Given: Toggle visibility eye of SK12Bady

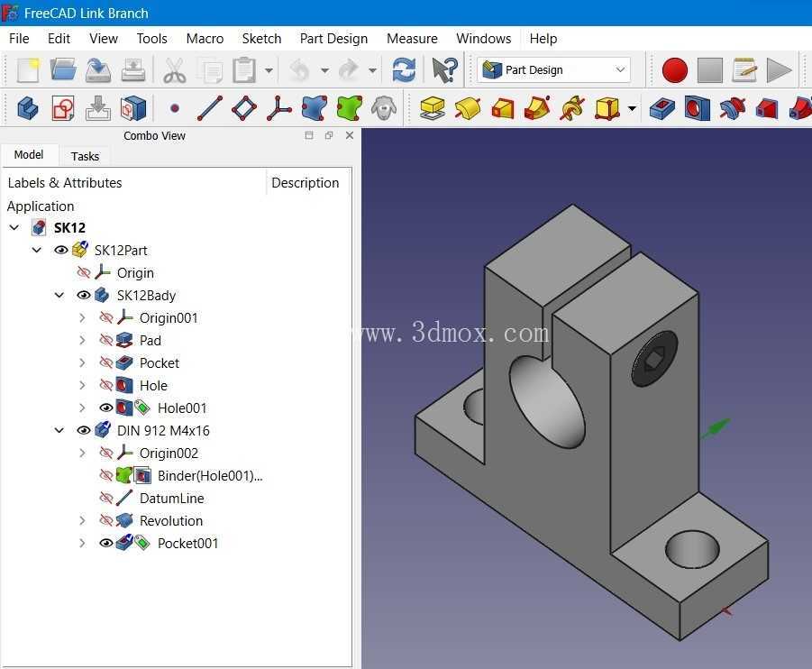Looking at the screenshot, I should point(84,296).
